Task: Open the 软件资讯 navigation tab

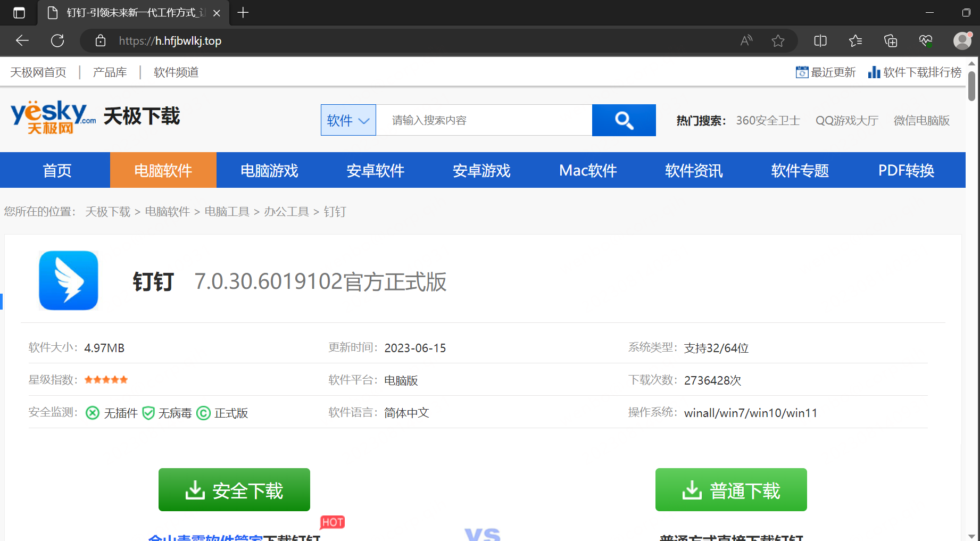Action: point(694,170)
